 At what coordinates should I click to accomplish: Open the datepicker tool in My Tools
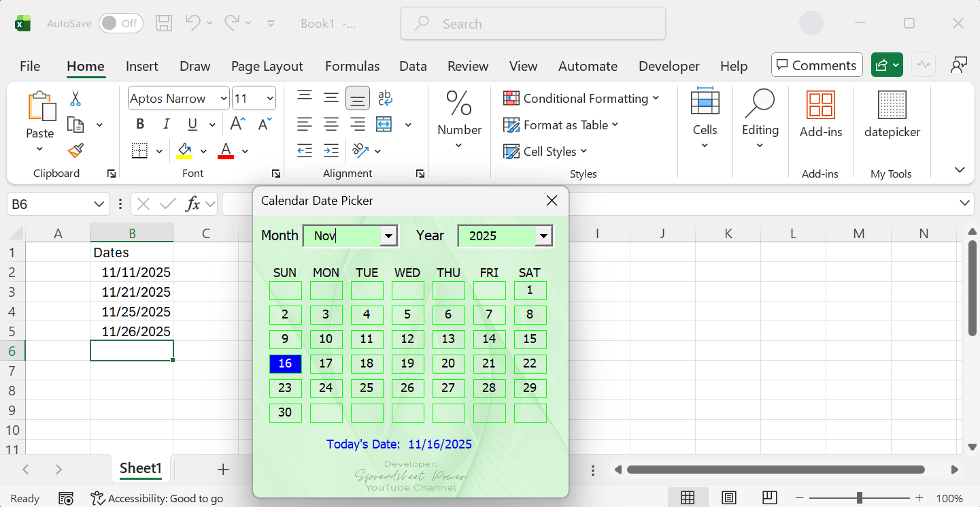892,116
